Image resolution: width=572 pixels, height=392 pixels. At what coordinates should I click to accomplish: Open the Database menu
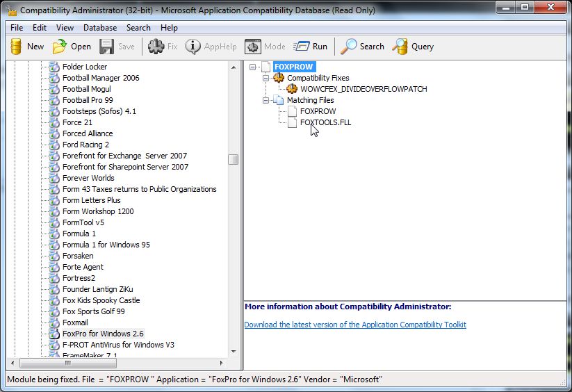[100, 28]
